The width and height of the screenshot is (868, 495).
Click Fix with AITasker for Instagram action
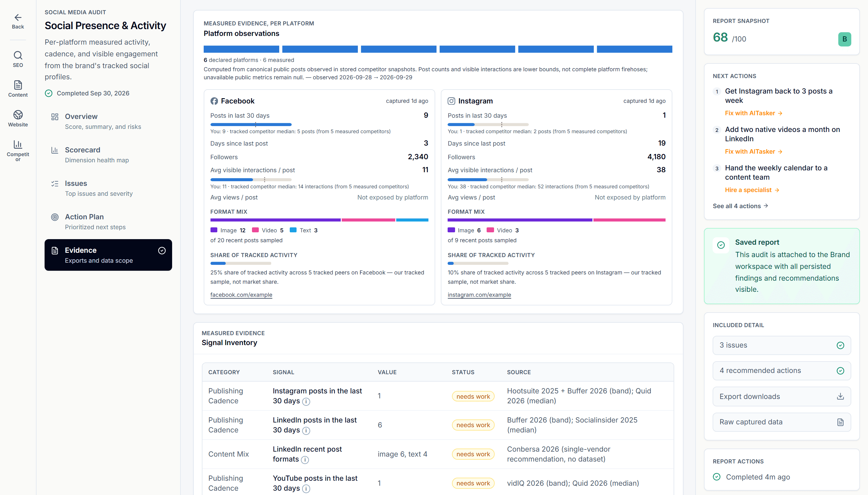(x=753, y=113)
